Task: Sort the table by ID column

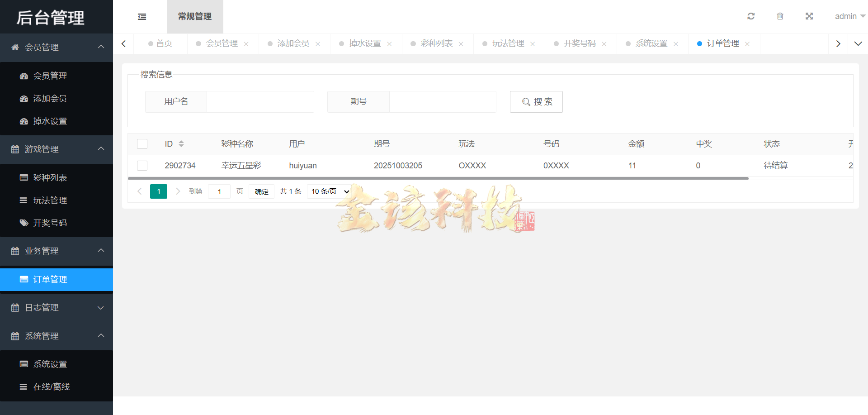Action: [x=182, y=143]
